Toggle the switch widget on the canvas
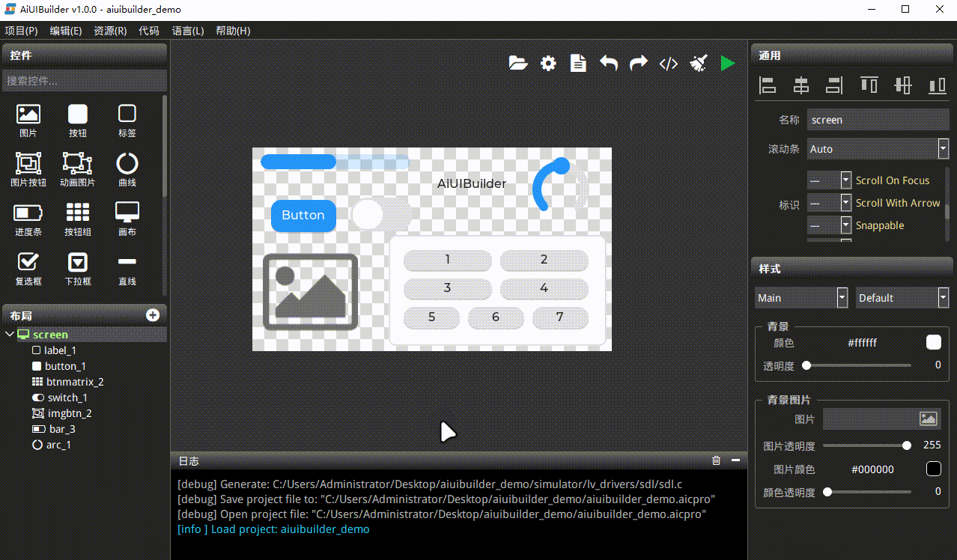957x560 pixels. coord(382,215)
